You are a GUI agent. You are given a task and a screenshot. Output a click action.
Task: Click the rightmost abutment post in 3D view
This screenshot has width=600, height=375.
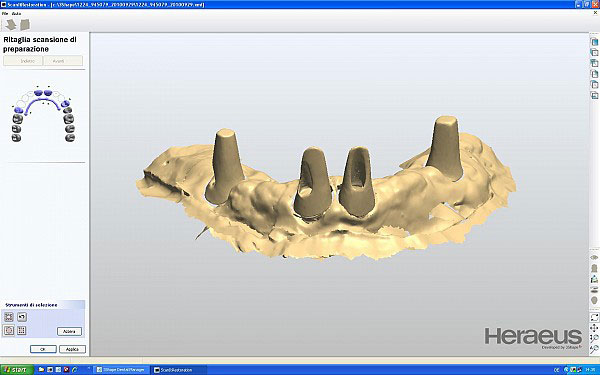click(445, 147)
